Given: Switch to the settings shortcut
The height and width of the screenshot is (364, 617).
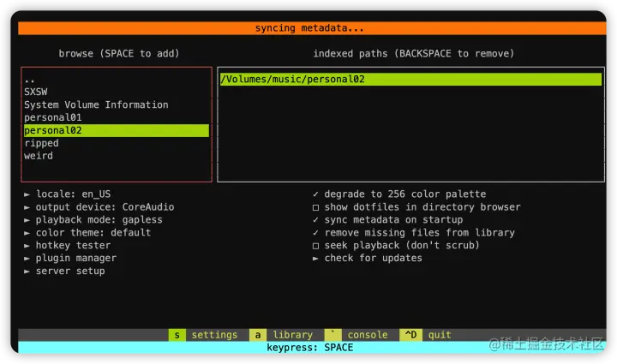Looking at the screenshot, I should [x=214, y=335].
